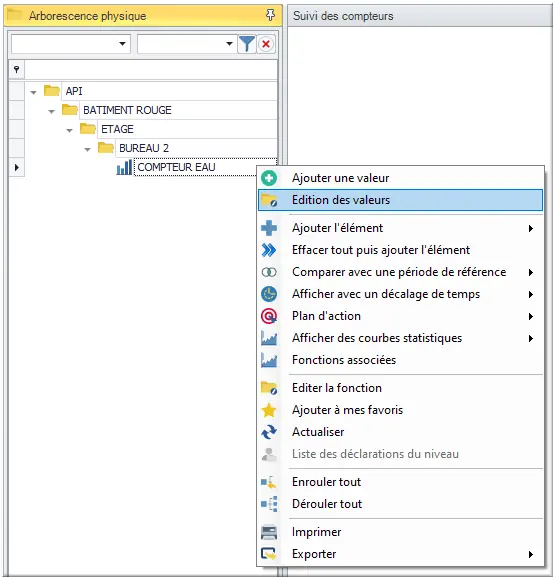Viewport: 553px width, 577px height.
Task: Collapse the BATIMENT ROUGE tree node
Action: click(x=52, y=111)
